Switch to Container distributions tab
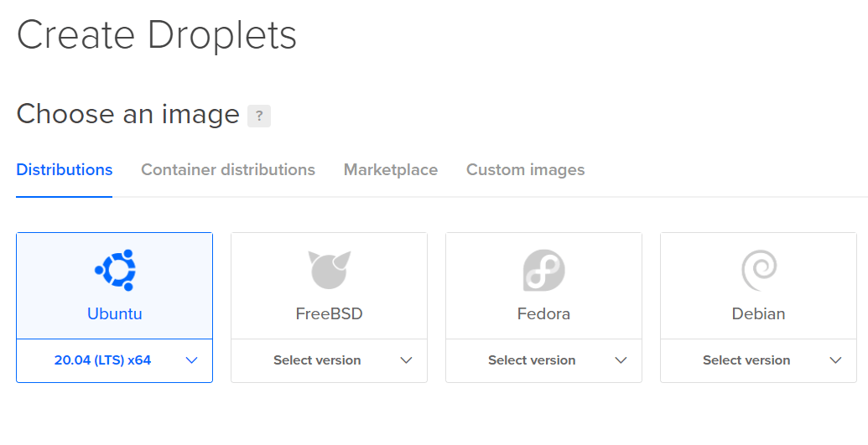The image size is (868, 445). (x=228, y=169)
